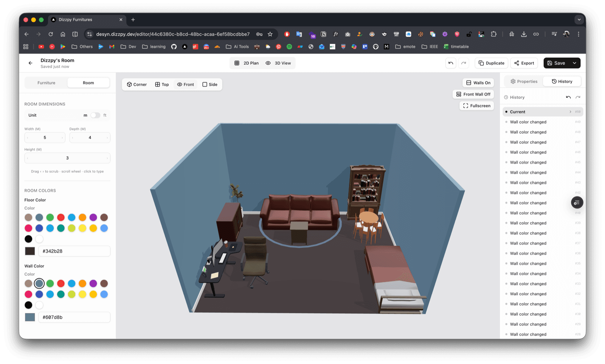Image resolution: width=605 pixels, height=364 pixels.
Task: Open the Properties tab
Action: (524, 82)
